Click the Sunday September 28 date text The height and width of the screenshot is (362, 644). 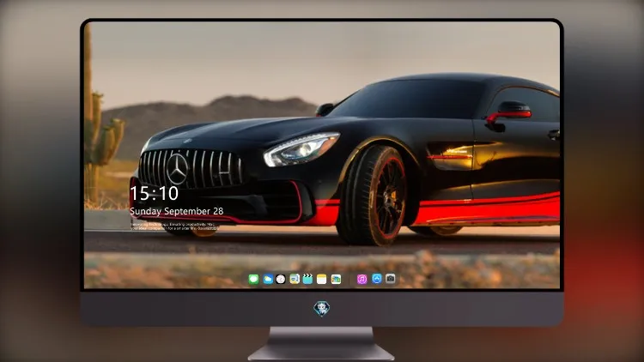click(x=177, y=211)
